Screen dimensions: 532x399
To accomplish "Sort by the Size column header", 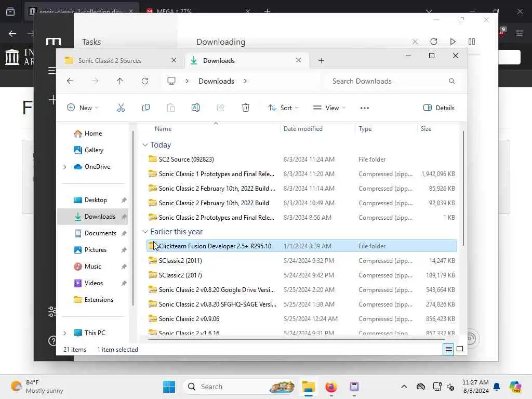I will pos(426,129).
